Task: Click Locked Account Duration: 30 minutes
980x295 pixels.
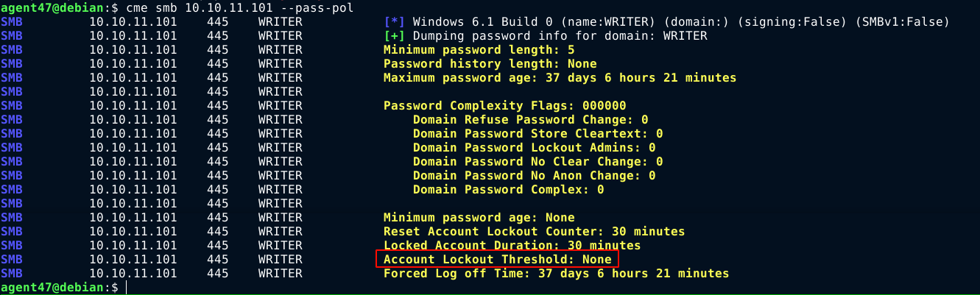Action: click(x=512, y=246)
